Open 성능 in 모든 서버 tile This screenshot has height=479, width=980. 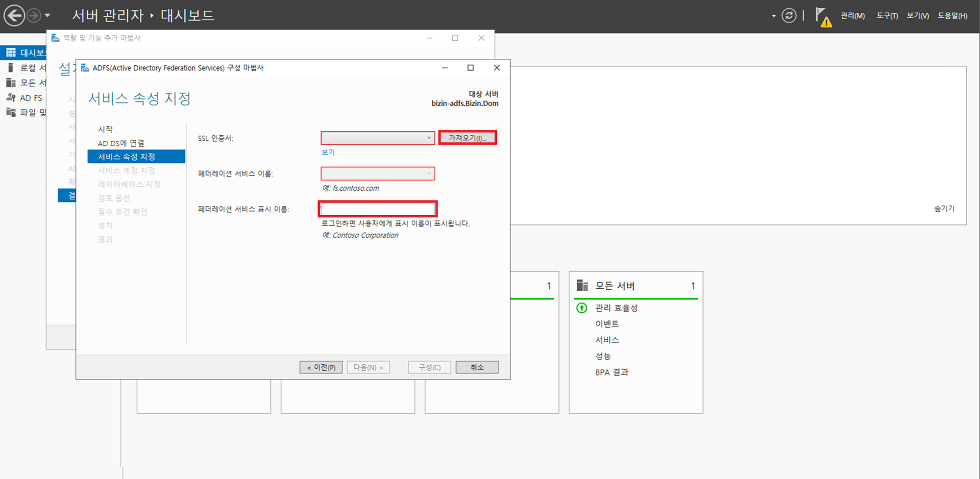coord(603,356)
